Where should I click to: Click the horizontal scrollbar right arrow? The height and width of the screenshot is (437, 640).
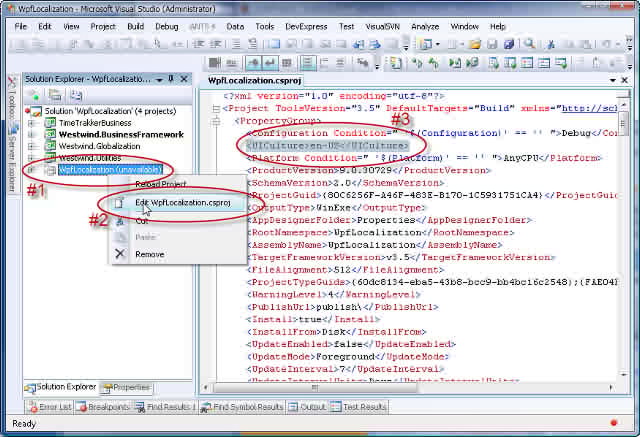611,387
